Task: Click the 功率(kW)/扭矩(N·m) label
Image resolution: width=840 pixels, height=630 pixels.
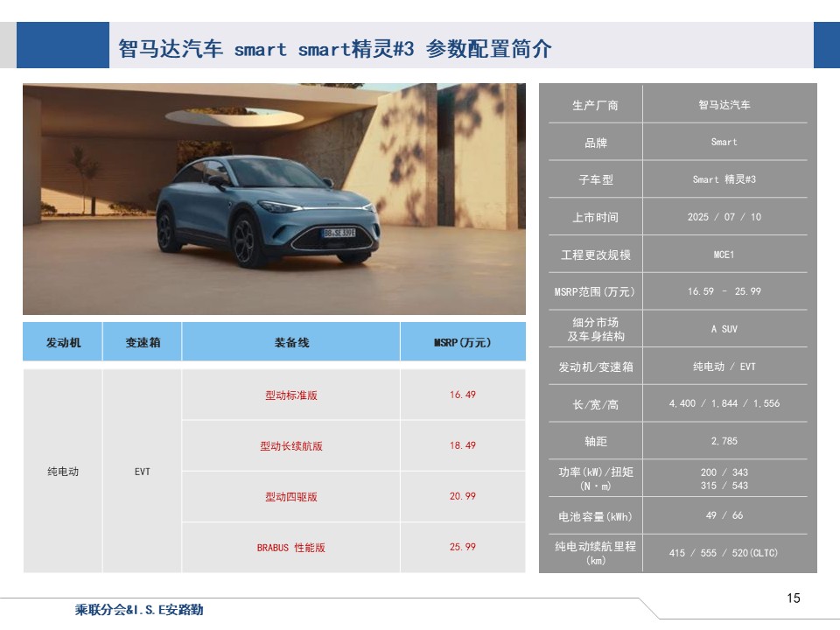Action: [595, 479]
